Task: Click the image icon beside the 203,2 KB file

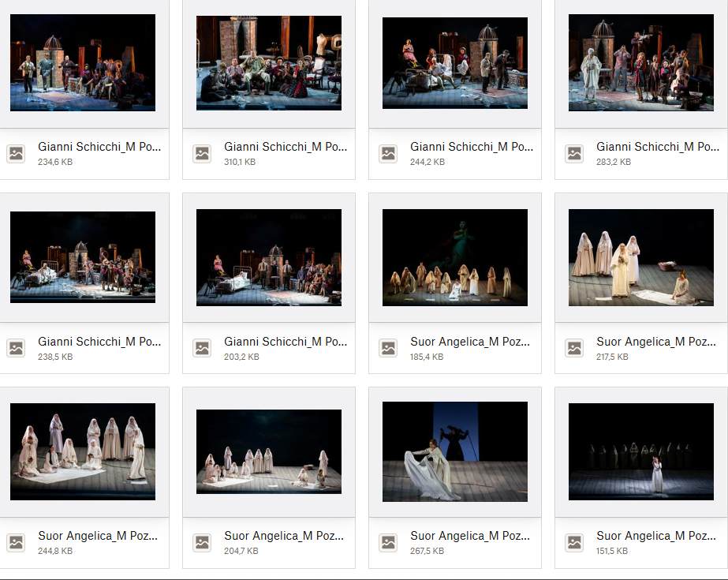Action: tap(202, 348)
